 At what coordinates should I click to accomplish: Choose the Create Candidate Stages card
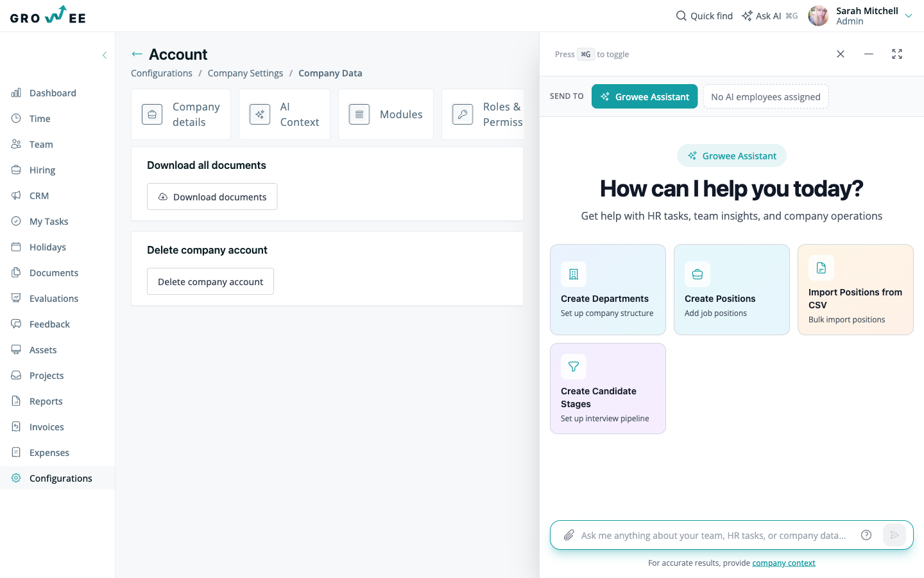608,389
